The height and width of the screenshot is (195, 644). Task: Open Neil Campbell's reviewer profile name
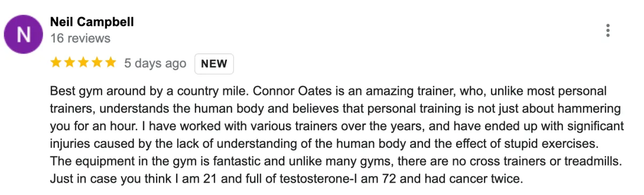click(92, 22)
